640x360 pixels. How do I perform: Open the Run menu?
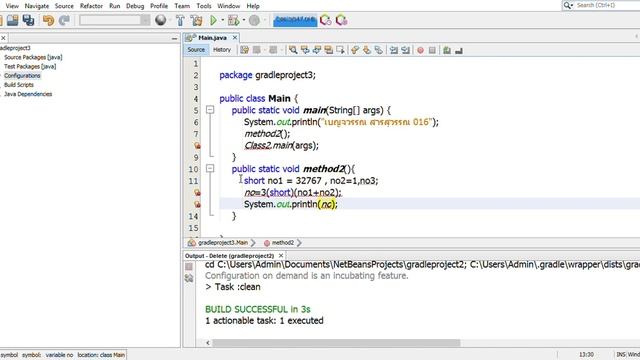click(115, 6)
